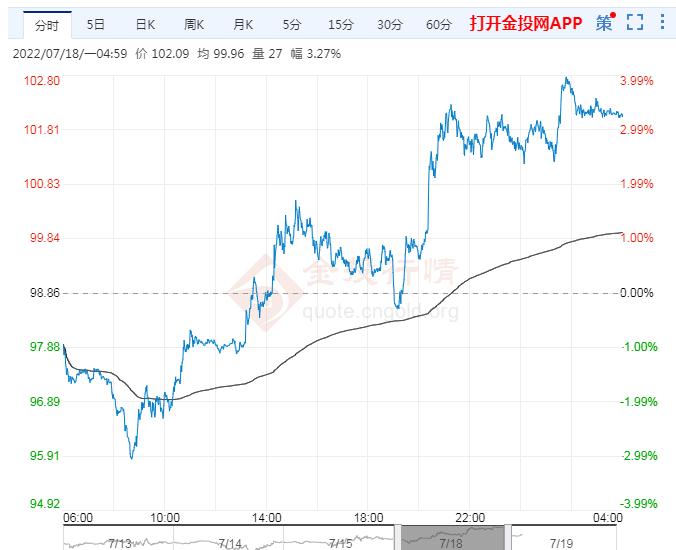This screenshot has width=676, height=550.
Task: Click the 量 27 volume readout
Action: (267, 53)
